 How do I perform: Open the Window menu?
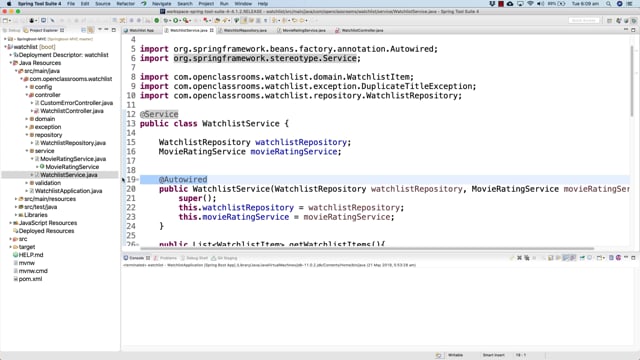243,4
